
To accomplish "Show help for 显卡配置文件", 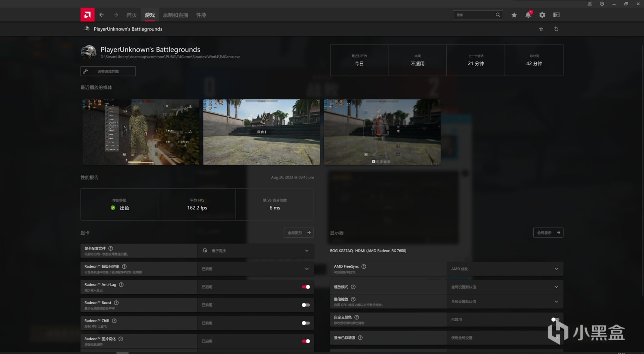I will pyautogui.click(x=111, y=249).
